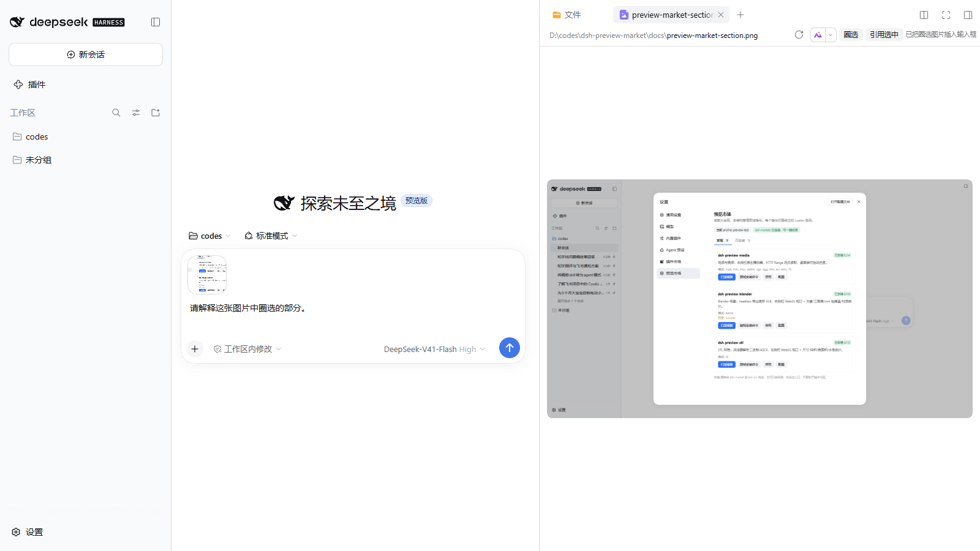This screenshot has width=980, height=551.
Task: Click the previewed screenshot image
Action: click(x=759, y=299)
